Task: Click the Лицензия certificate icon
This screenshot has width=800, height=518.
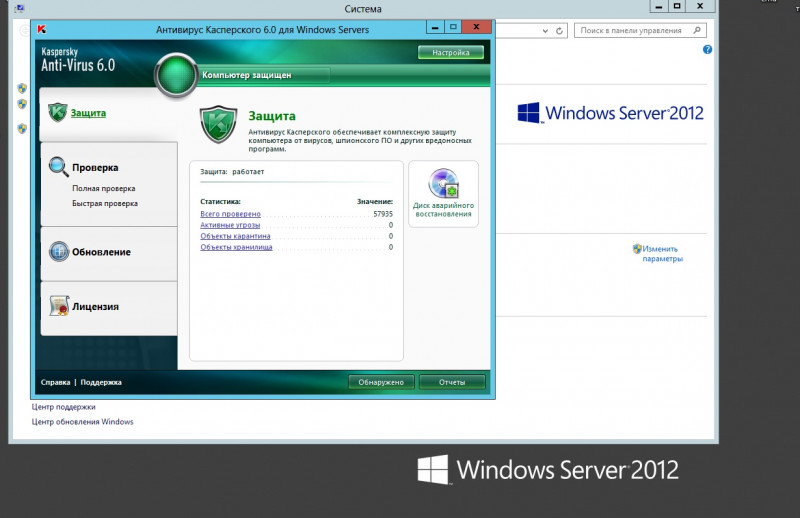Action: (x=59, y=306)
